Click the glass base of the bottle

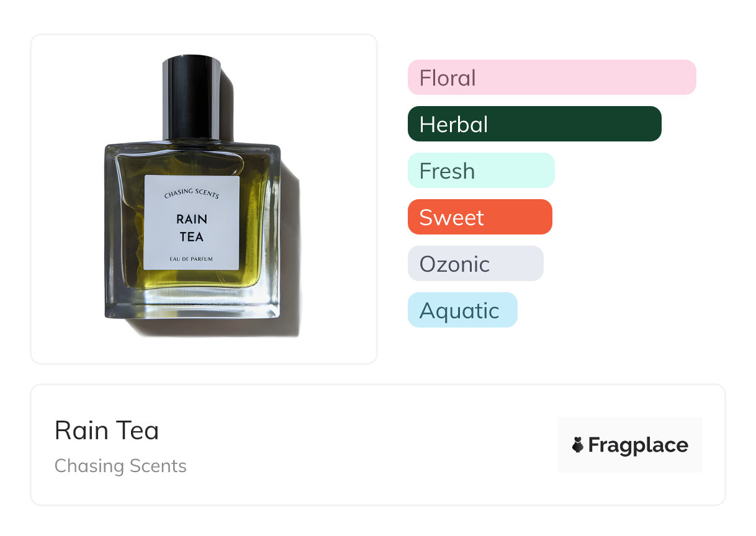tap(192, 304)
